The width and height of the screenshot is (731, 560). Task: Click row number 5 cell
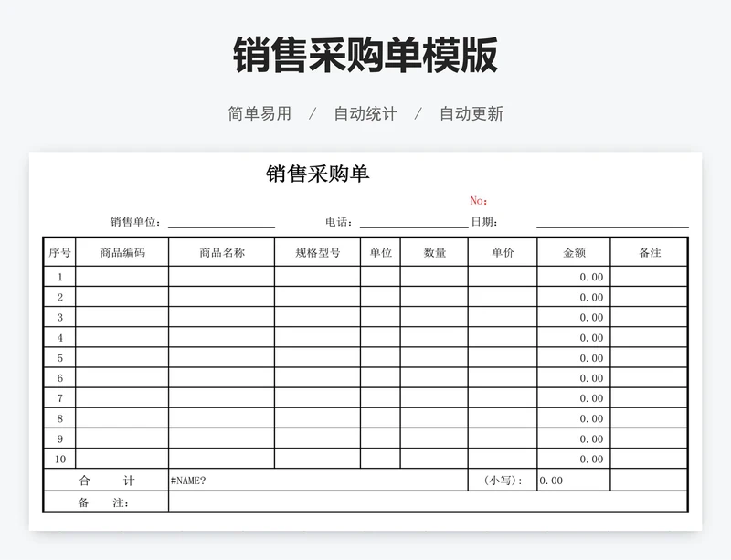(59, 357)
